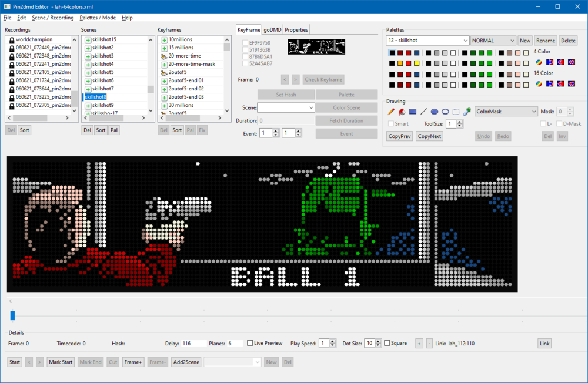
Task: Open the ColorMask mode dropdown
Action: [506, 112]
